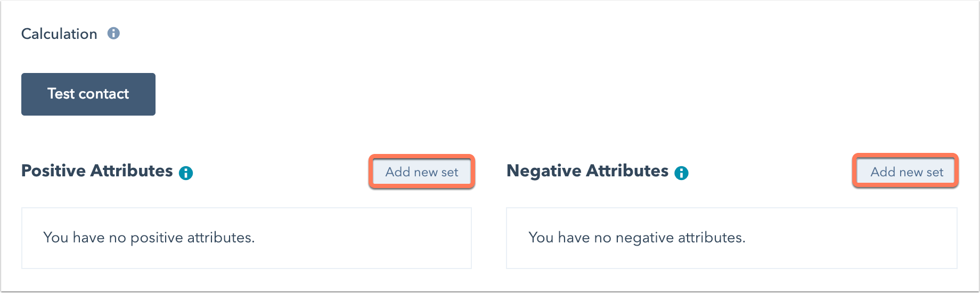Image resolution: width=980 pixels, height=293 pixels.
Task: Show help for the Calculation setting
Action: pos(113,34)
